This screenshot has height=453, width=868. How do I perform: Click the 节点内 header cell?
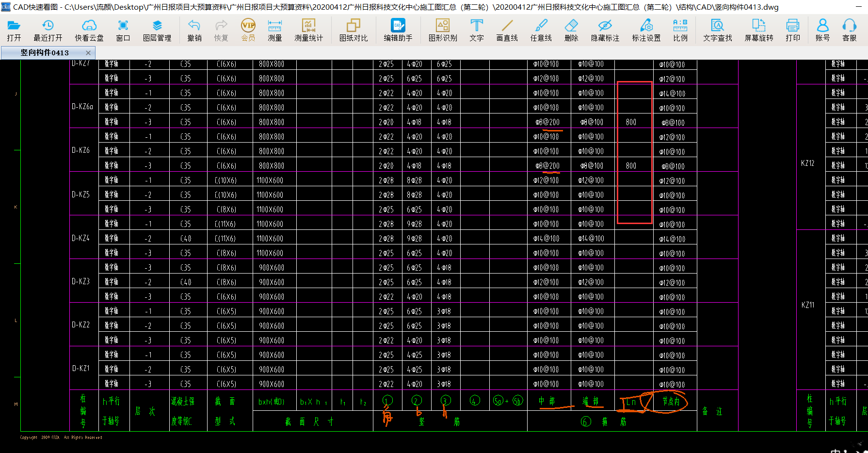(x=671, y=402)
